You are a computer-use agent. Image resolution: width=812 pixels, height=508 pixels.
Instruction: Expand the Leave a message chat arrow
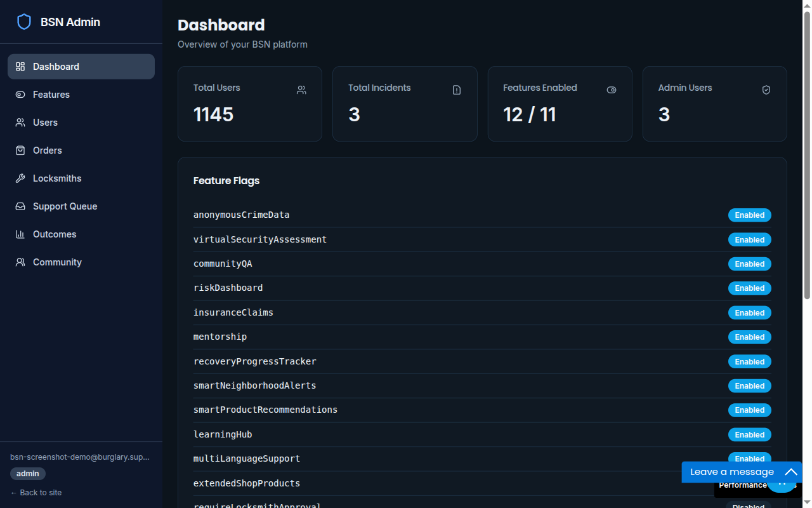point(790,472)
